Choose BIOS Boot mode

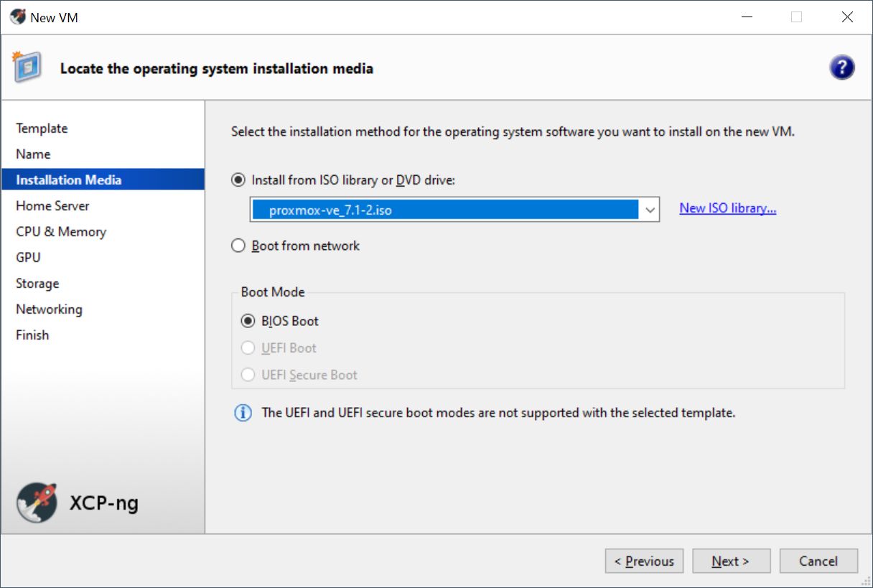(248, 321)
